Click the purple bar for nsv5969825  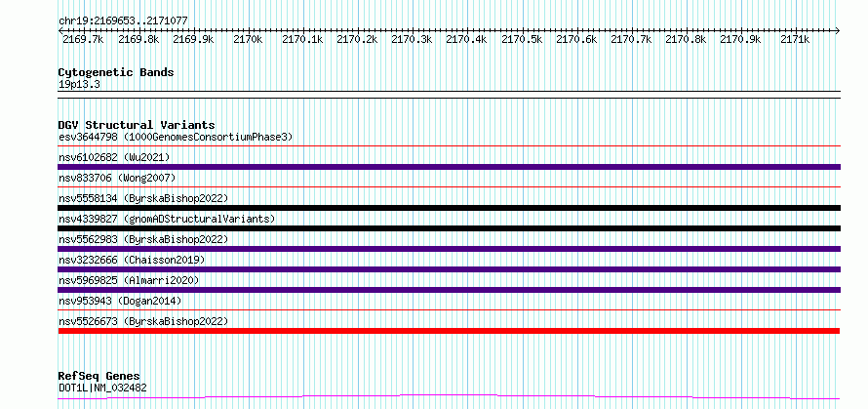pyautogui.click(x=449, y=290)
